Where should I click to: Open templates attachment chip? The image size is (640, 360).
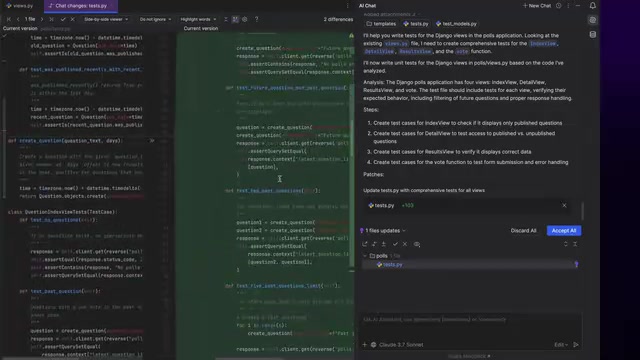(x=381, y=24)
